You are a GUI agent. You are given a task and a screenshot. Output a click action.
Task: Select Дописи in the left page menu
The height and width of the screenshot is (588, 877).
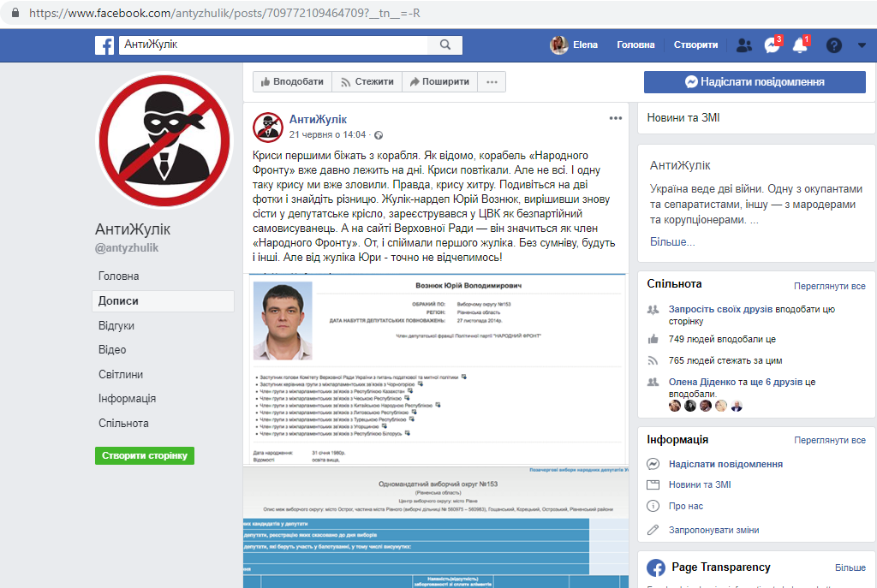163,300
